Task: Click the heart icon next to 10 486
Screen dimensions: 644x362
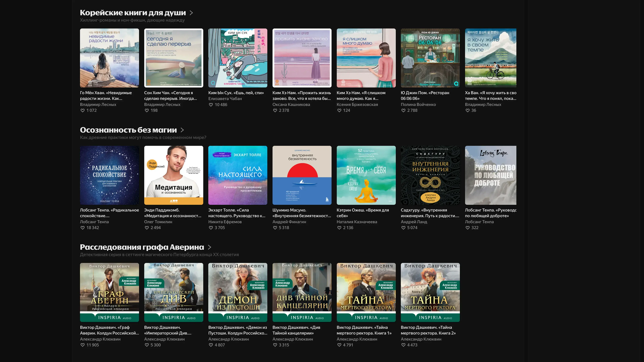Action: tap(211, 105)
